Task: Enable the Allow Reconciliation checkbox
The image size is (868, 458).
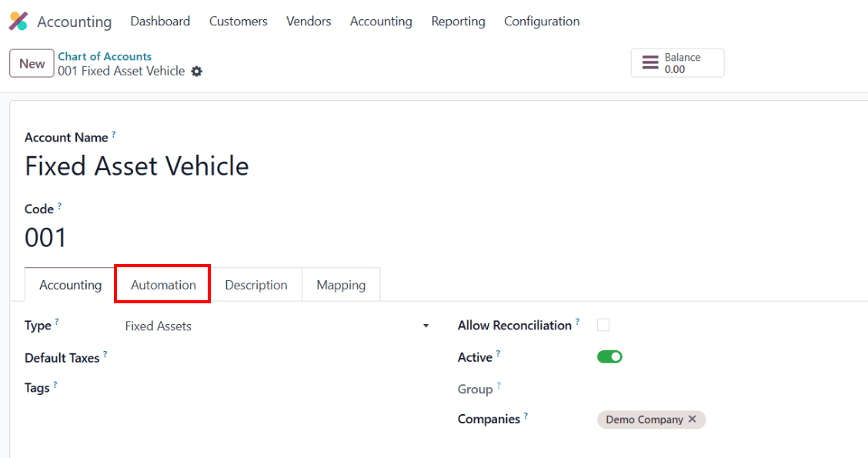Action: coord(603,325)
